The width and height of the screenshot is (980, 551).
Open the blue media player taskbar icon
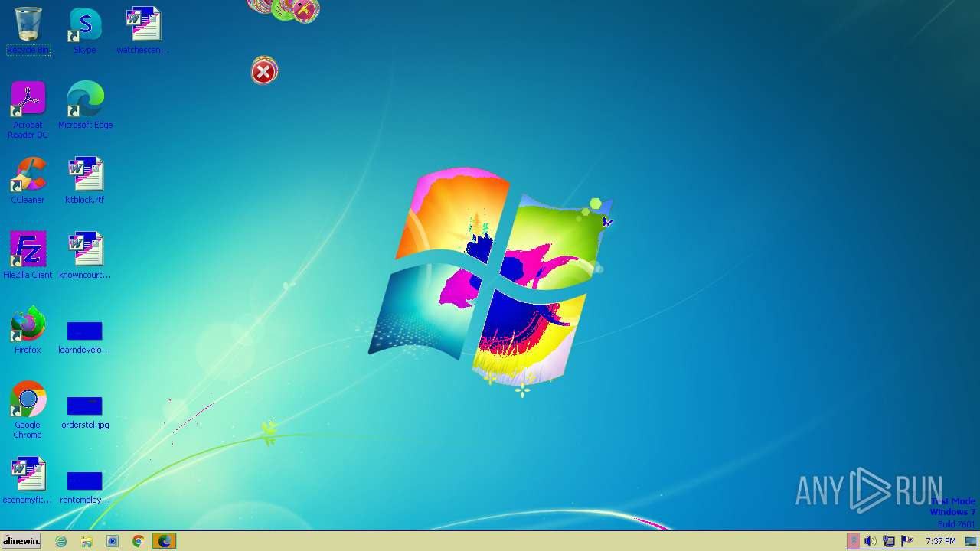(113, 541)
